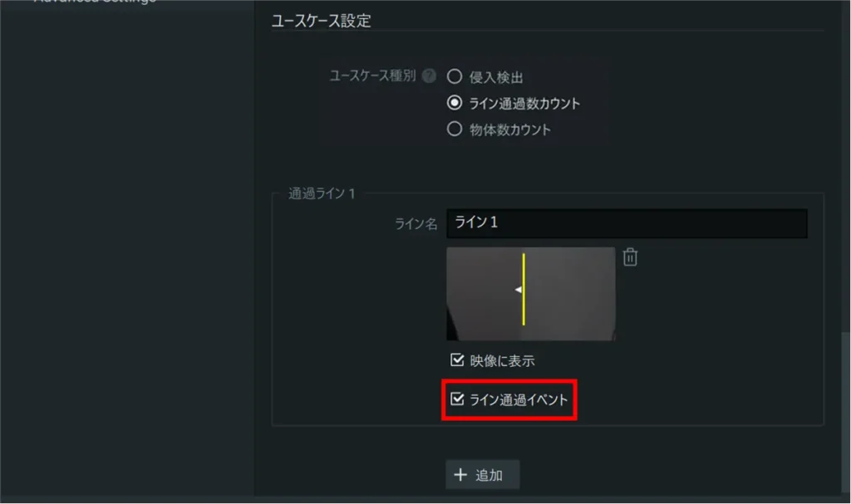Open the help icon beside ユースケース種別
This screenshot has height=504, width=851.
click(429, 76)
